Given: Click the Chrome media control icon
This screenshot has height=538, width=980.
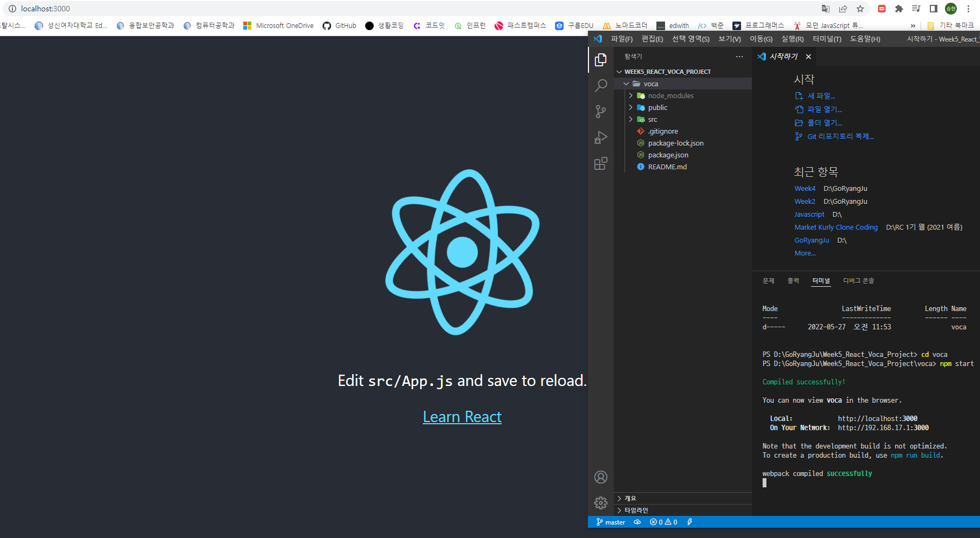Looking at the screenshot, I should click(x=916, y=9).
